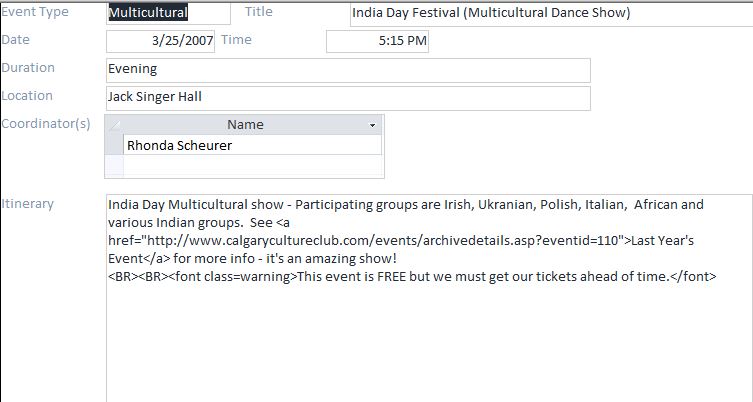
Task: Focus the Time field showing 5:15 PM
Action: tap(377, 41)
